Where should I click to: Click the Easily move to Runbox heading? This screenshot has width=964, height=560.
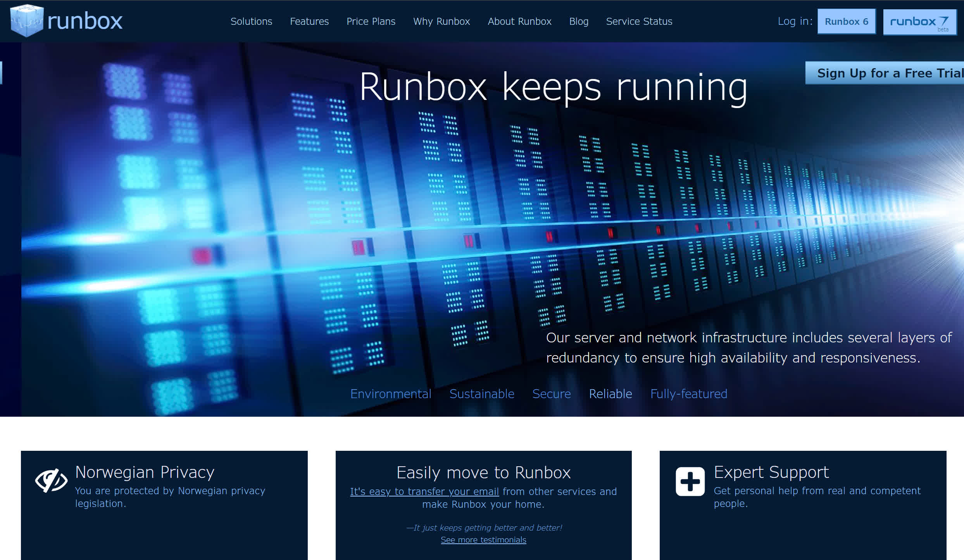[x=483, y=472]
